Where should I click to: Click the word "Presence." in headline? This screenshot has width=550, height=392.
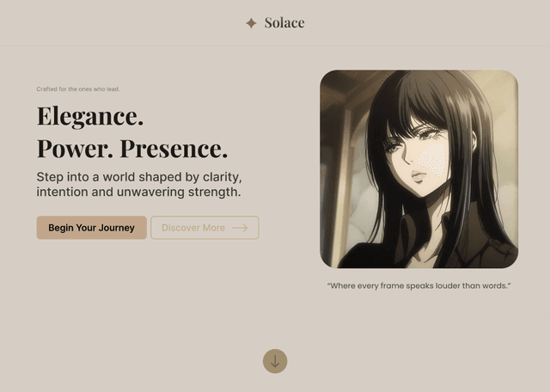click(x=174, y=149)
